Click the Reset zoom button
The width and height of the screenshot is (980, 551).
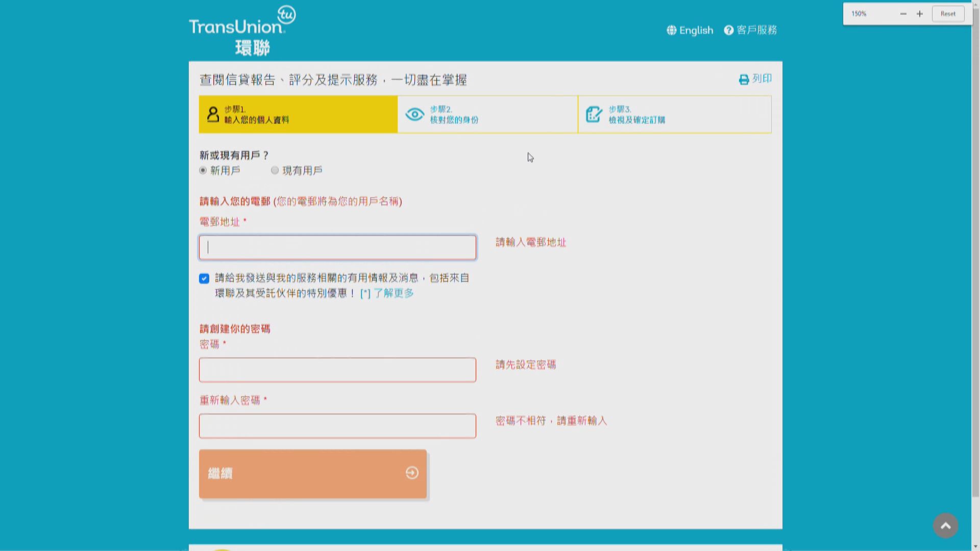(948, 14)
